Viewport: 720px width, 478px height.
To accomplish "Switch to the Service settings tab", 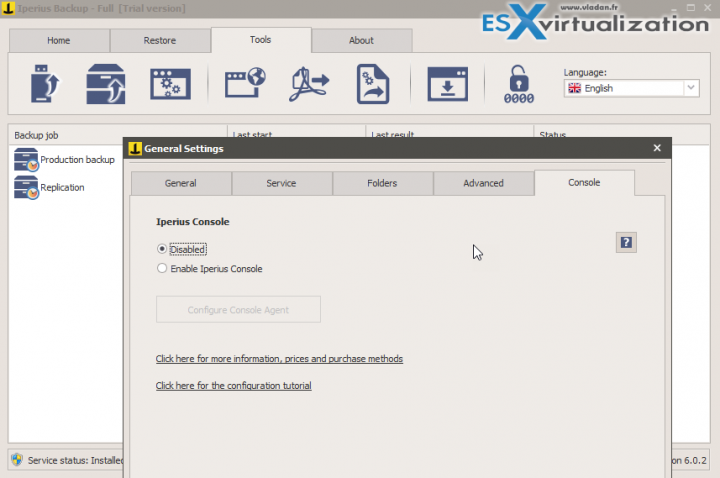I will click(x=281, y=183).
